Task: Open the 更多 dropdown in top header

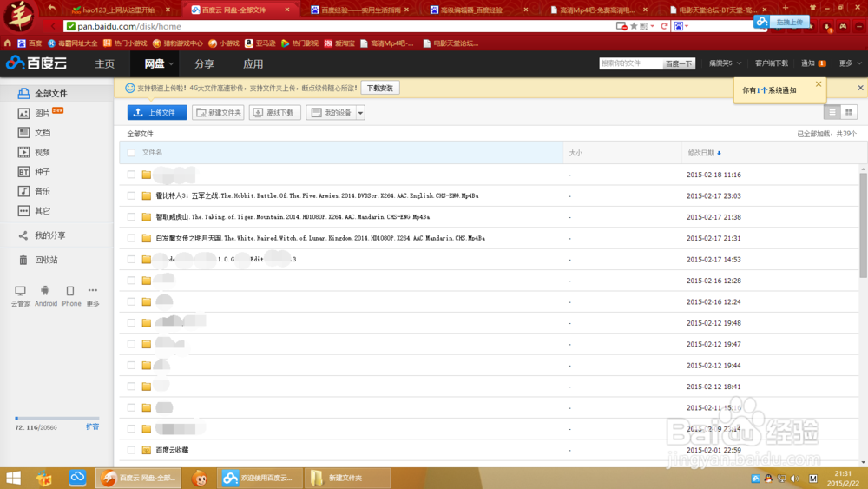Action: pyautogui.click(x=850, y=63)
